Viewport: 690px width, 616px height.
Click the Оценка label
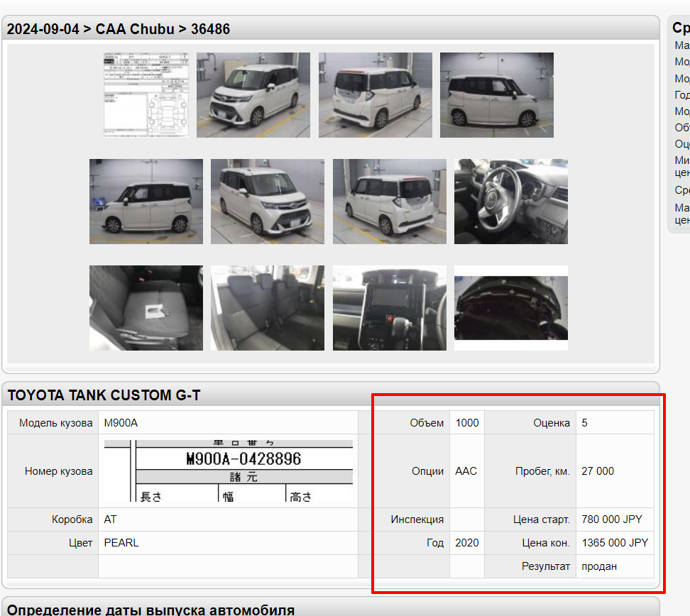552,423
